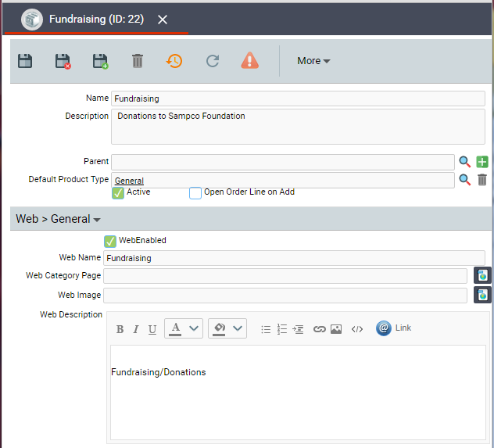Search for a Parent record
This screenshot has width=494, height=448.
point(465,162)
